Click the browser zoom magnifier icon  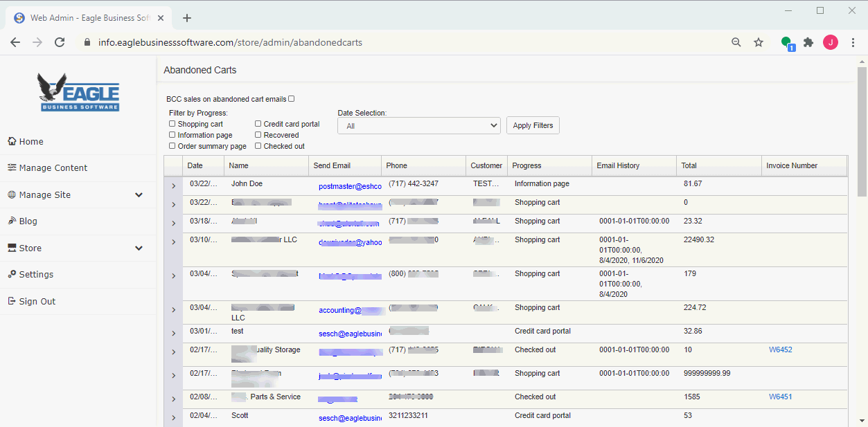click(x=736, y=42)
